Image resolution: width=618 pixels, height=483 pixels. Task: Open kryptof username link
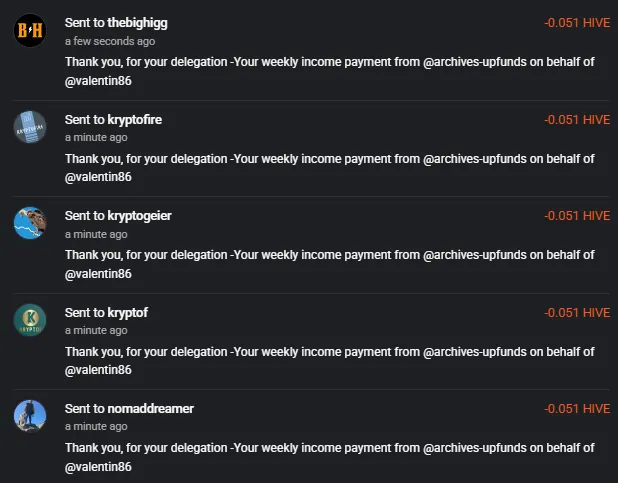[128, 313]
